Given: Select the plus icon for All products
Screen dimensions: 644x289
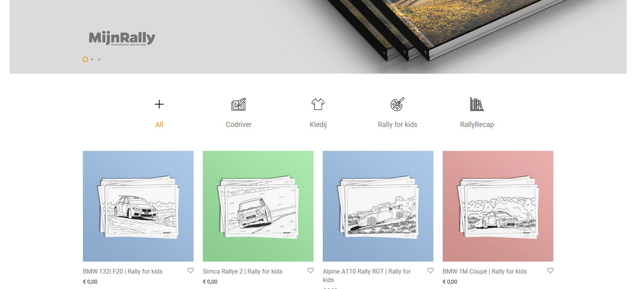Looking at the screenshot, I should [159, 104].
